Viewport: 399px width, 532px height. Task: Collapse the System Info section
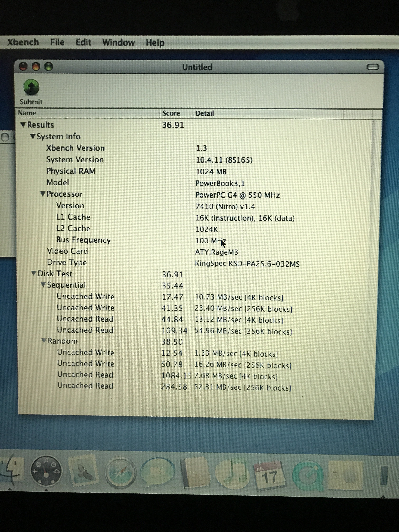click(33, 136)
